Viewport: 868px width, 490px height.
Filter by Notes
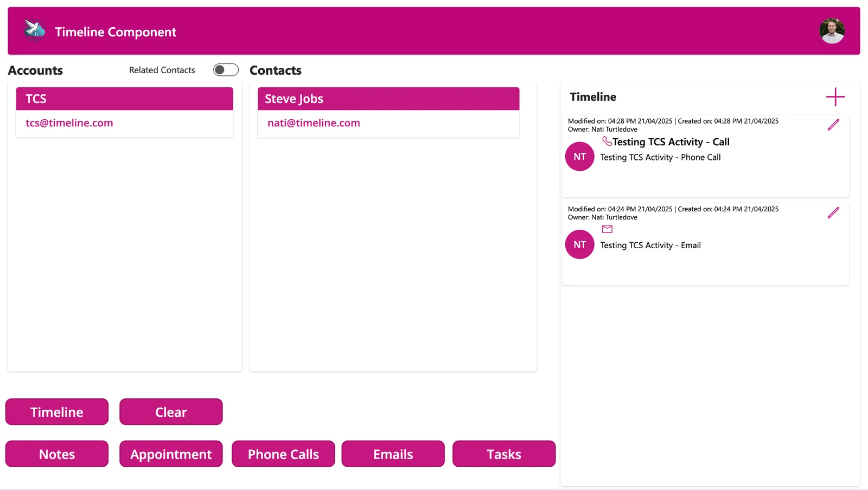tap(57, 454)
